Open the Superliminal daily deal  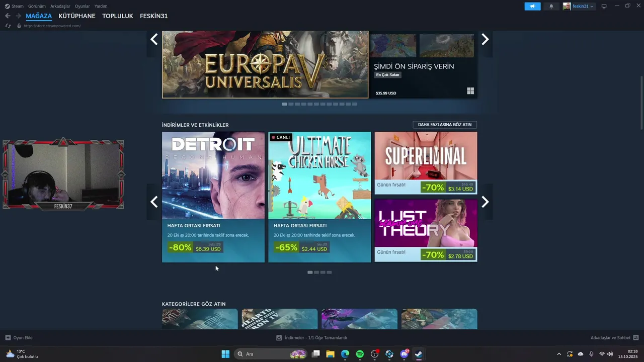point(426,163)
